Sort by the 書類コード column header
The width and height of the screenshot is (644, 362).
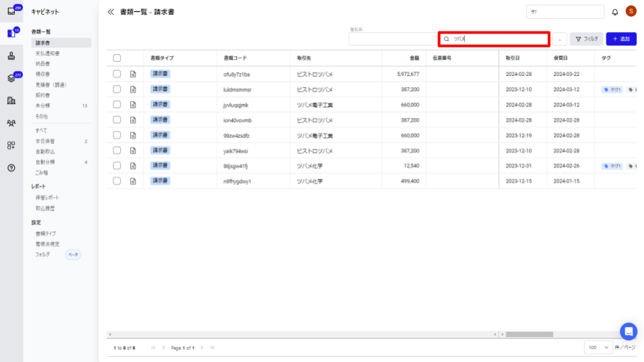click(x=235, y=58)
